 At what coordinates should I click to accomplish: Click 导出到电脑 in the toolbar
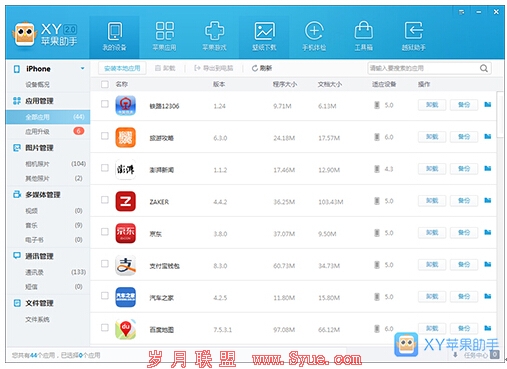213,68
